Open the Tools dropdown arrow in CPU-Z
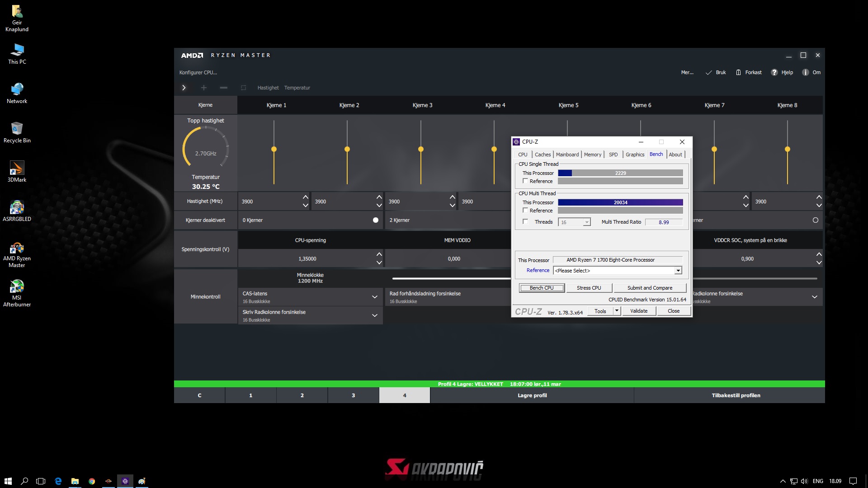The image size is (868, 488). 617,311
